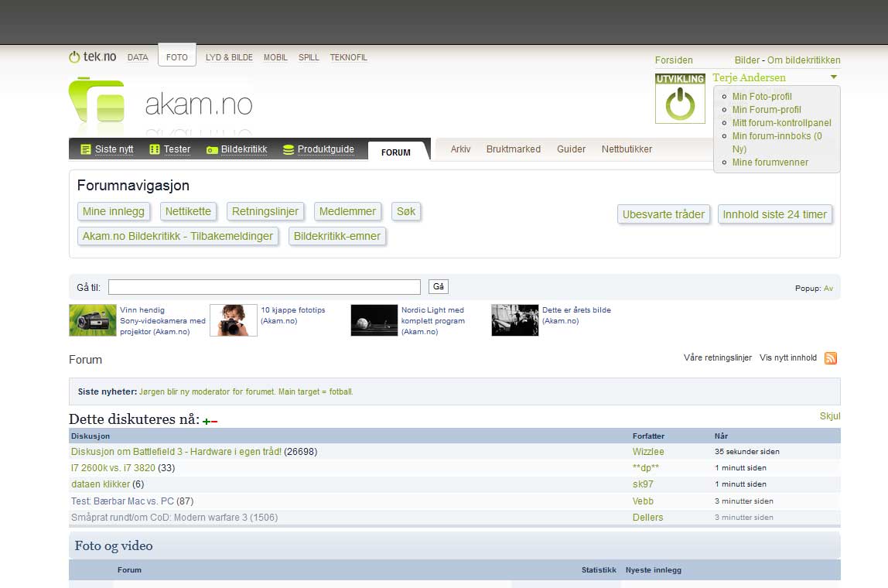Open the Produktguide tab
Screen dimensions: 888x588
[x=318, y=149]
